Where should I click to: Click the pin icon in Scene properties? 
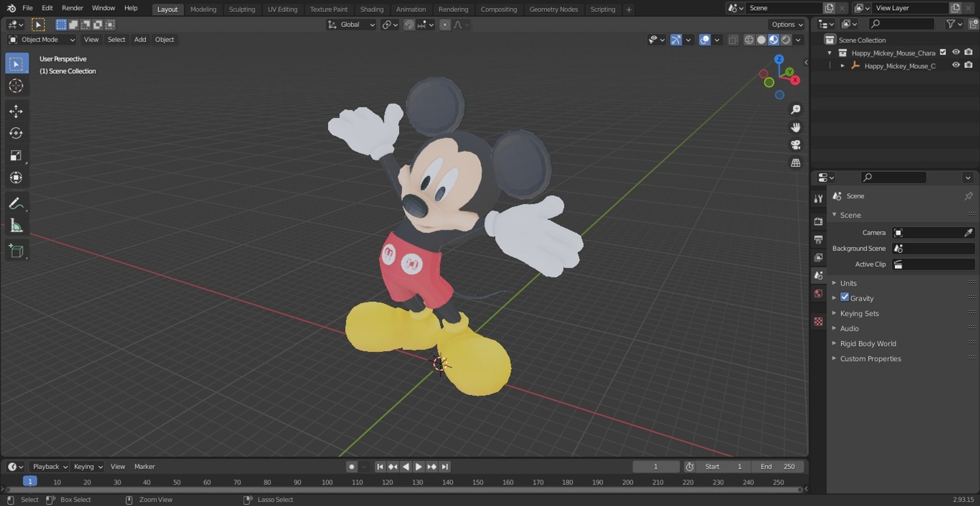click(968, 196)
